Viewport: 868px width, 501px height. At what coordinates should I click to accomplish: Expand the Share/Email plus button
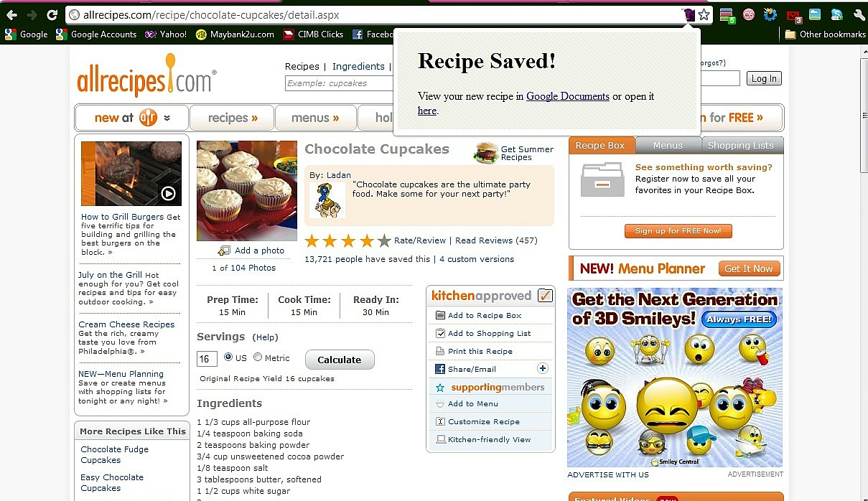tap(542, 368)
